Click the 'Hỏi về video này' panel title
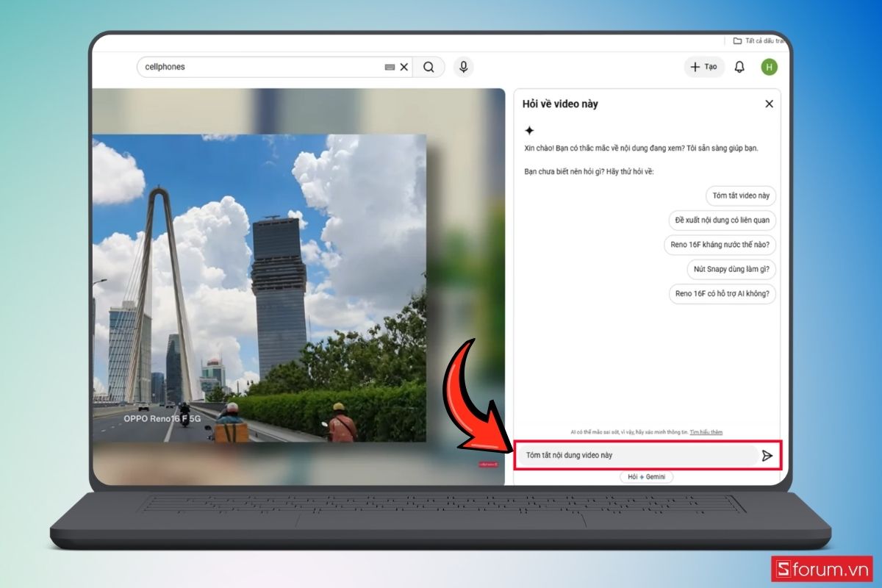Screen dimensions: 882x588 pyautogui.click(x=560, y=104)
